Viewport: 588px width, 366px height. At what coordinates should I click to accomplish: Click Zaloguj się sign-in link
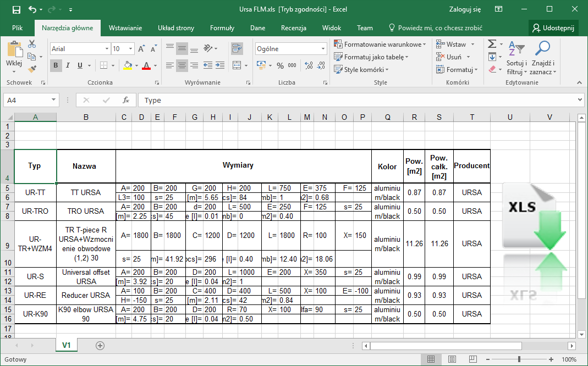pyautogui.click(x=465, y=9)
